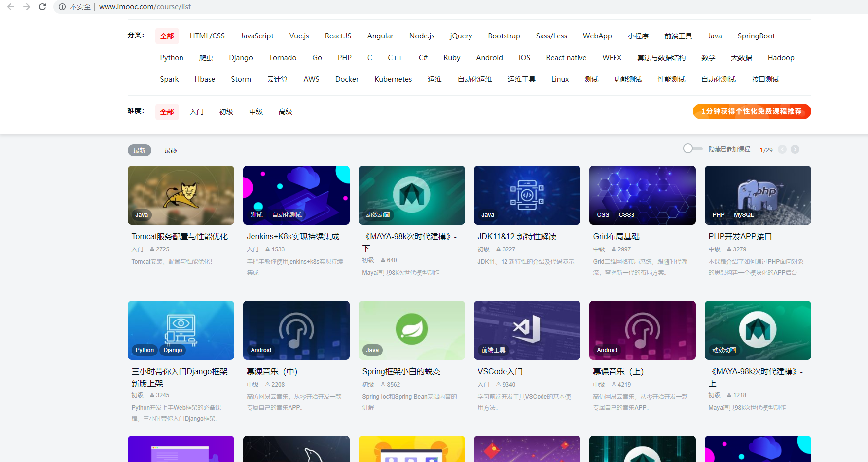Sort courses by 最新
The image size is (868, 462).
coord(140,150)
